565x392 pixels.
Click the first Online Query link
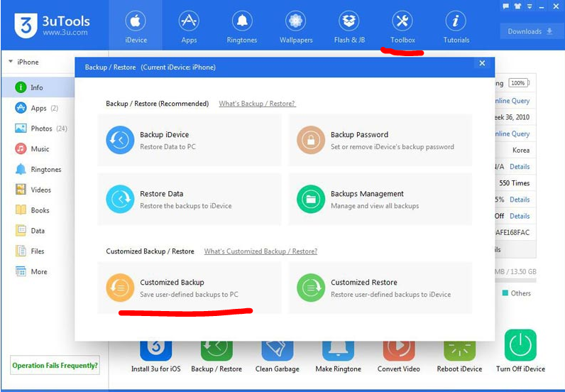512,101
